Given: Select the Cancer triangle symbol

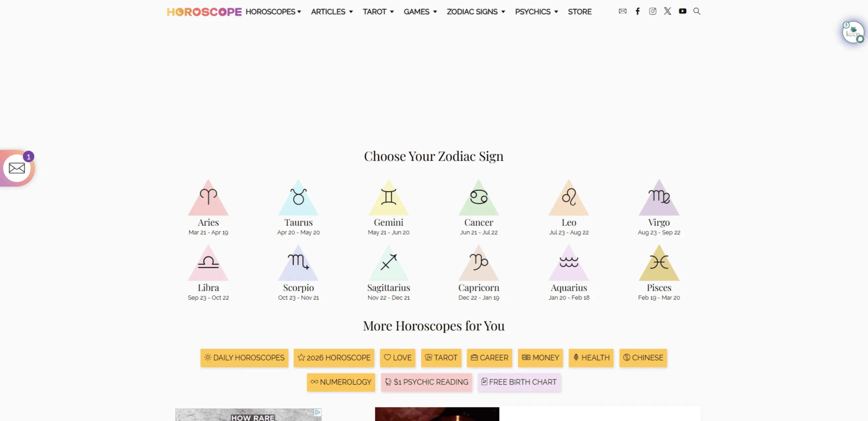Looking at the screenshot, I should tap(478, 198).
